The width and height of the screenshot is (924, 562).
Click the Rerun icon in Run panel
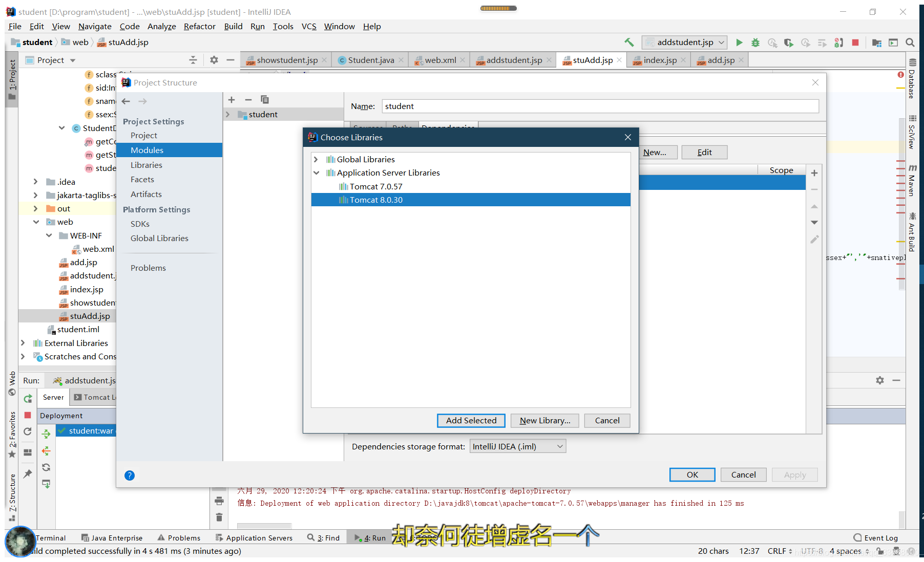(28, 398)
